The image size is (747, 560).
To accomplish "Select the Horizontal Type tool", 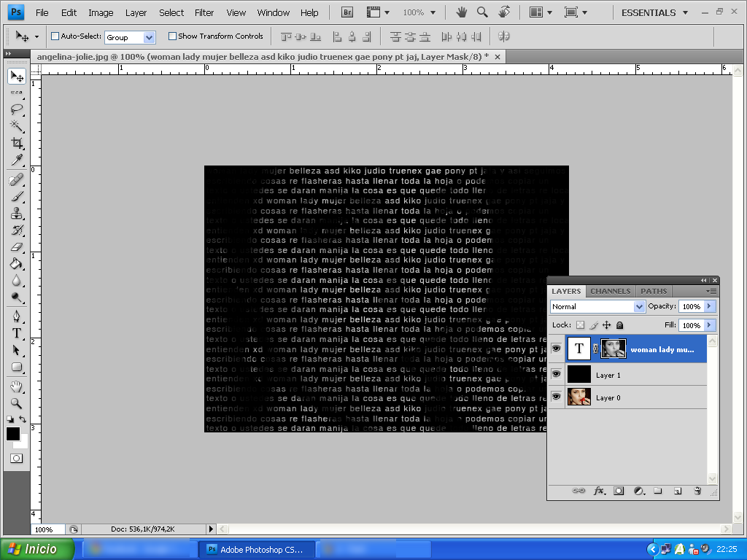I will click(16, 332).
